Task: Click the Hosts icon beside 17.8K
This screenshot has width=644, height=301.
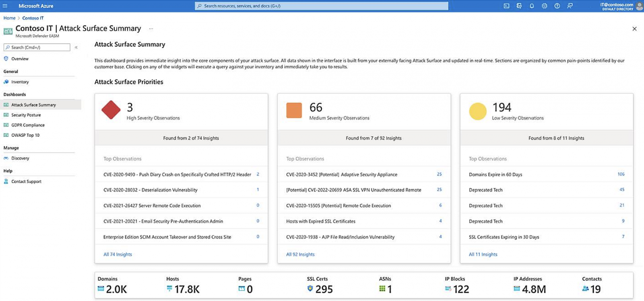Action: [x=169, y=289]
